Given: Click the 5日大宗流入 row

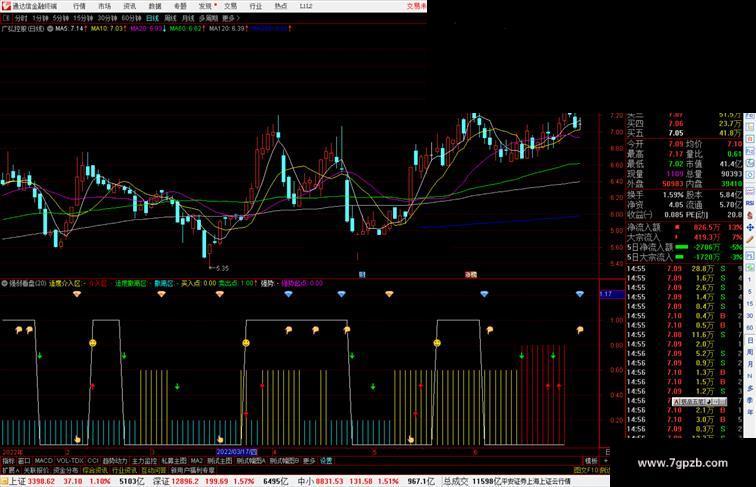Looking at the screenshot, I should (684, 257).
